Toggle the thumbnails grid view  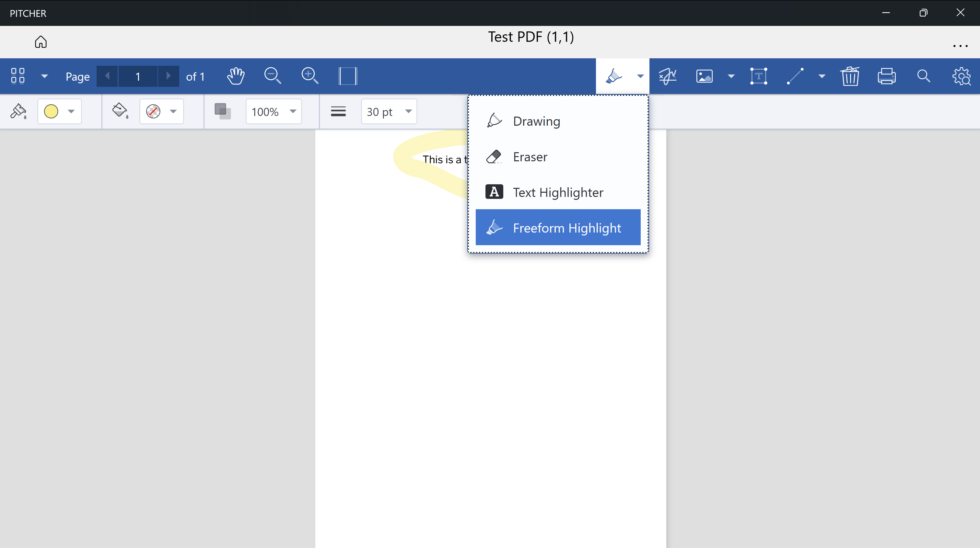point(18,76)
